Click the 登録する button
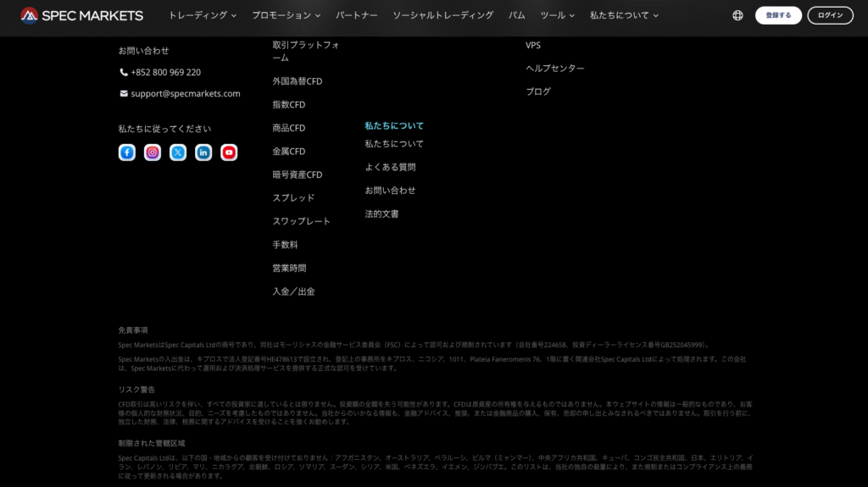 (778, 15)
